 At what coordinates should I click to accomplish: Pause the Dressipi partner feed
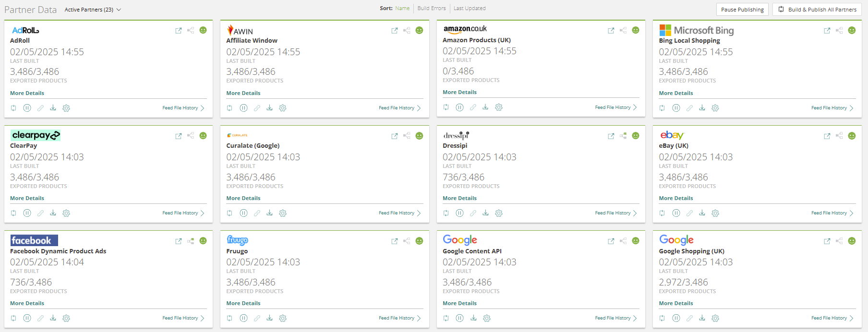460,213
